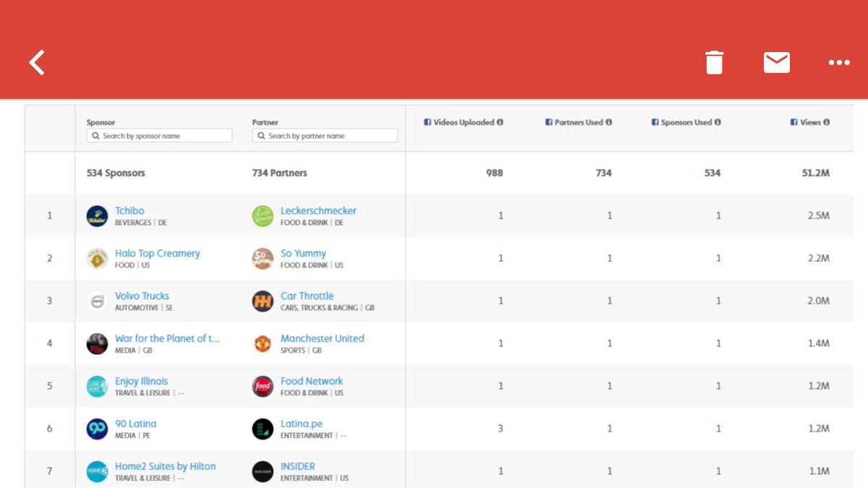
Task: Click the Volvo Trucks logo
Action: (97, 301)
